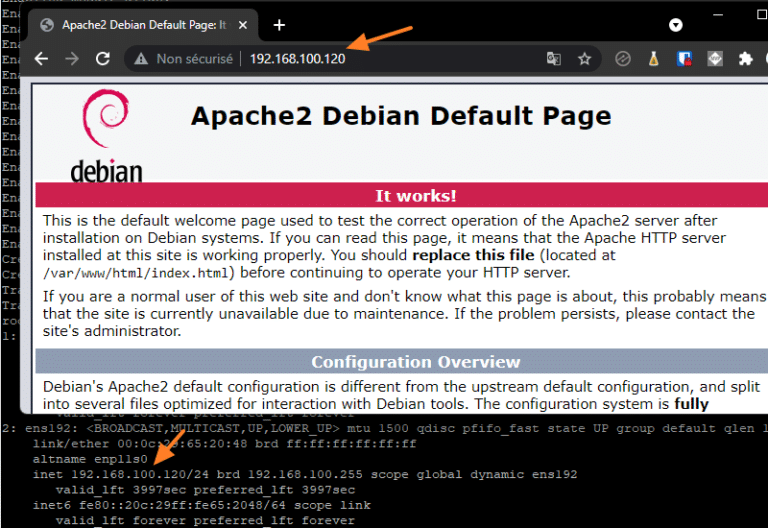Click the 'Non sécurisé' warning indicator
The width and height of the screenshot is (768, 528).
(185, 59)
